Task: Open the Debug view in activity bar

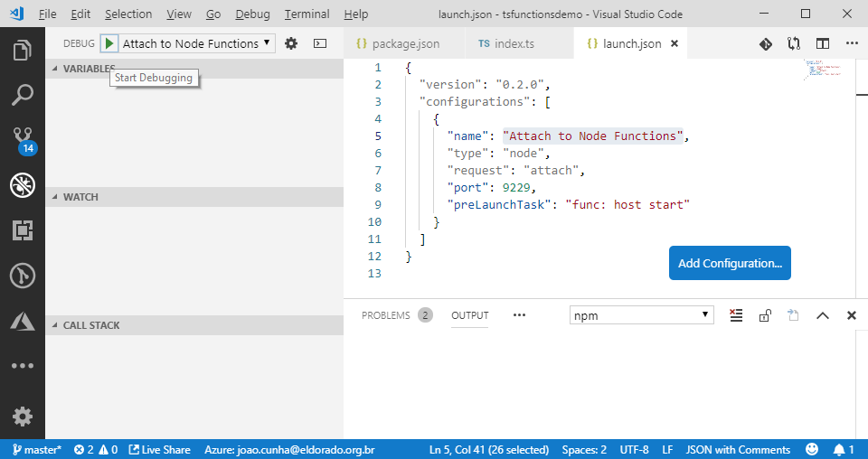Action: [22, 185]
